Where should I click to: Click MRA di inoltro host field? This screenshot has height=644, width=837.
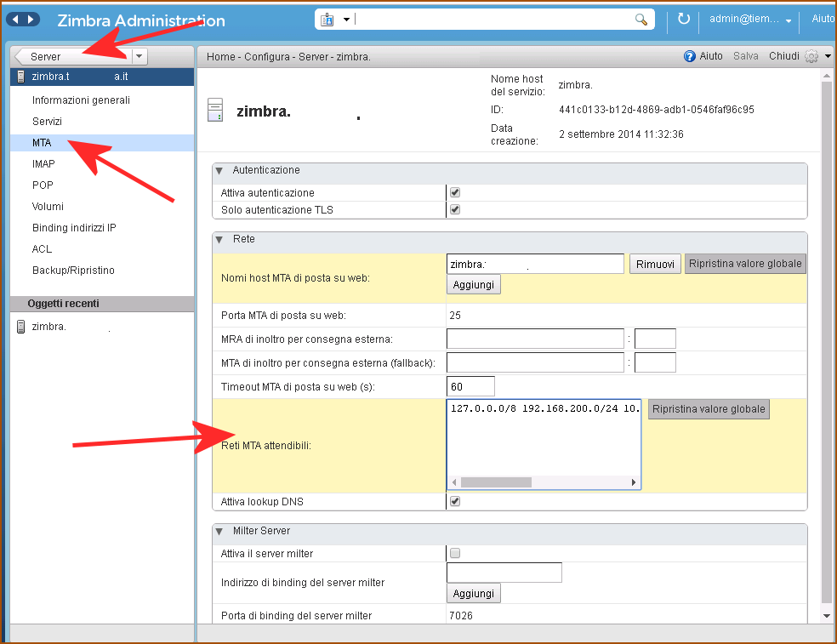tap(535, 339)
